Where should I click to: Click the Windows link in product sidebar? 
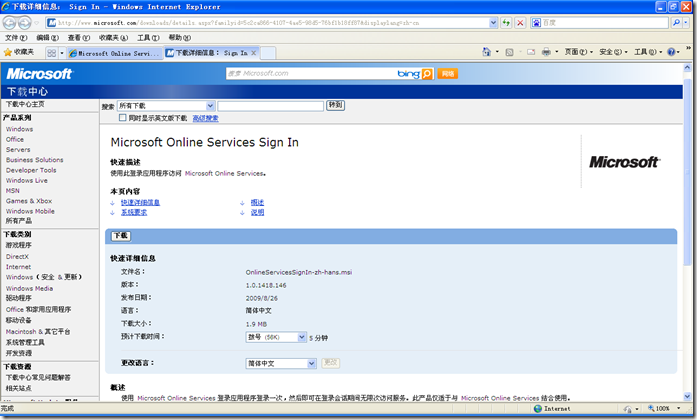[20, 129]
